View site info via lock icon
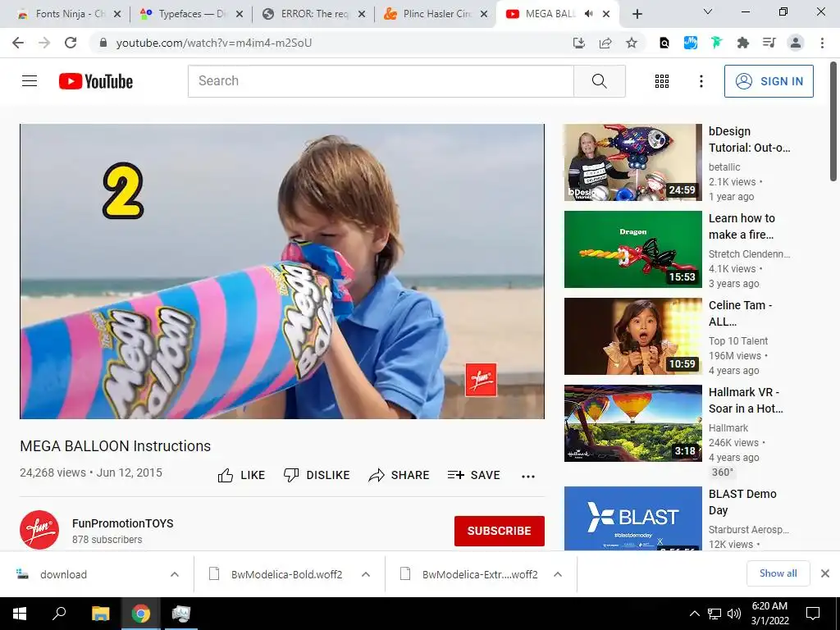The width and height of the screenshot is (840, 630). (x=103, y=43)
